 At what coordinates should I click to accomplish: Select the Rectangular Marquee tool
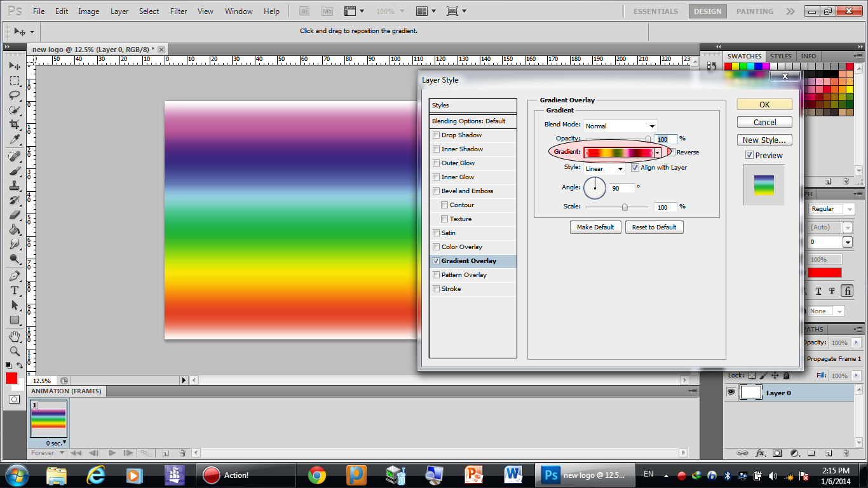point(14,81)
